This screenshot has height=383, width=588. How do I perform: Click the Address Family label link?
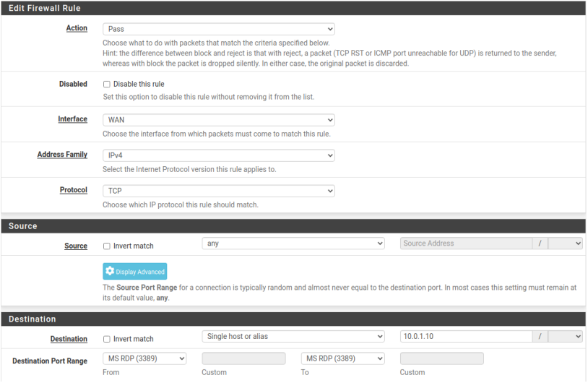click(62, 155)
